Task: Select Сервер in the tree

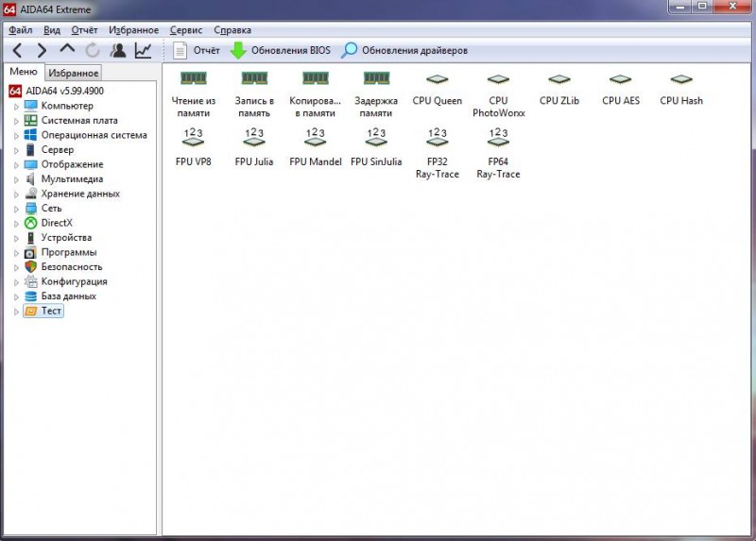Action: 49,149
